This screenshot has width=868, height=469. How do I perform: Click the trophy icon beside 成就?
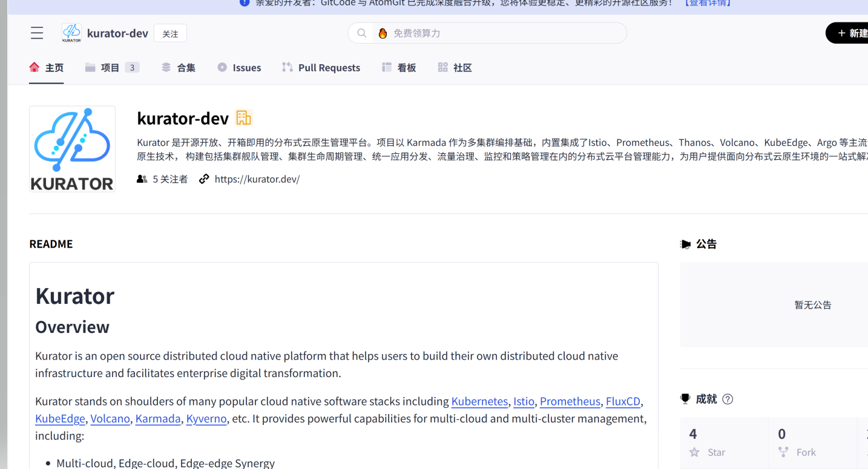pos(685,399)
